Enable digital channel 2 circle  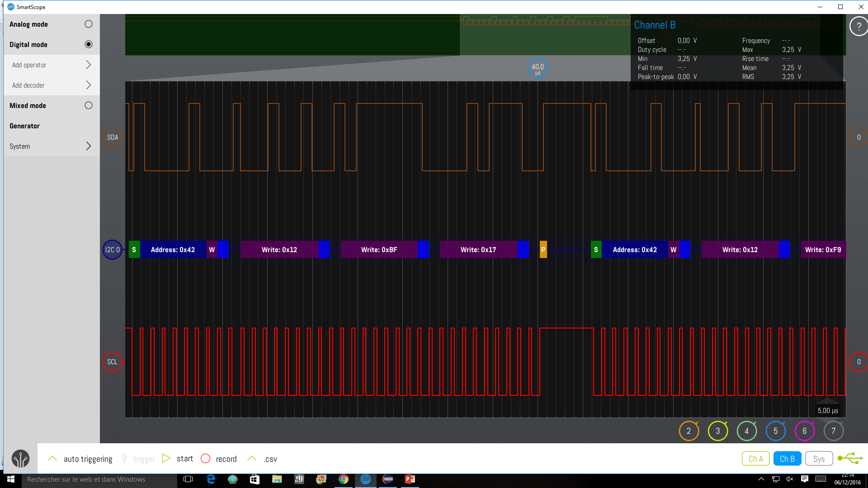(689, 431)
